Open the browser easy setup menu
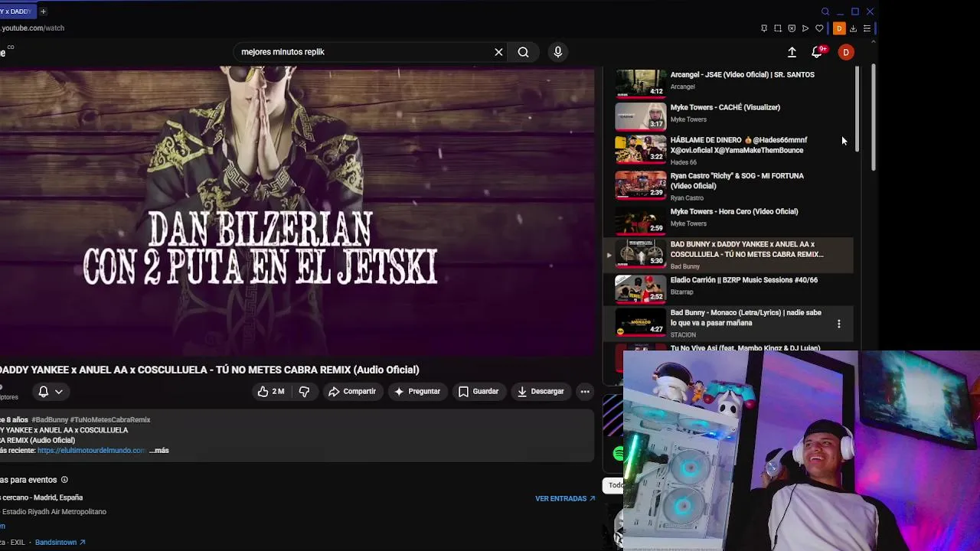The image size is (980, 551). [x=867, y=28]
